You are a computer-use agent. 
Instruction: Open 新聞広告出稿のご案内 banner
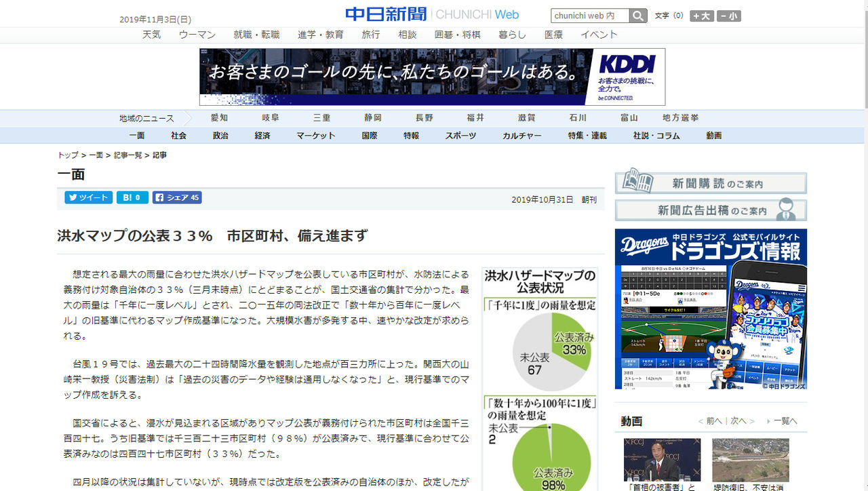[711, 210]
